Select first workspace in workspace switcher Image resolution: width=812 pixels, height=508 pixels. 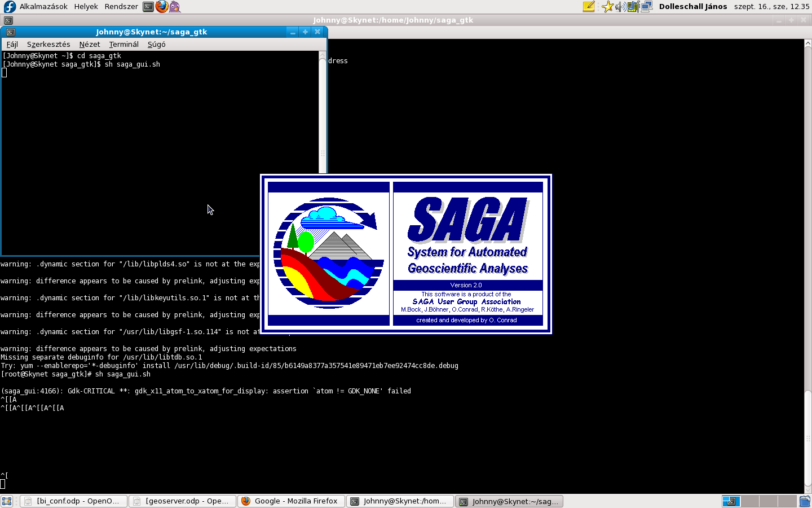[731, 501]
